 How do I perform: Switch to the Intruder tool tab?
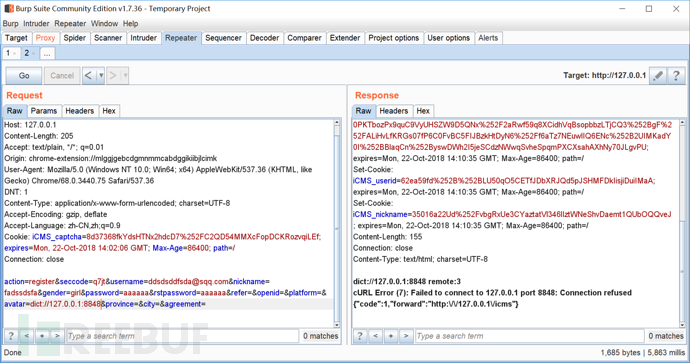[143, 38]
